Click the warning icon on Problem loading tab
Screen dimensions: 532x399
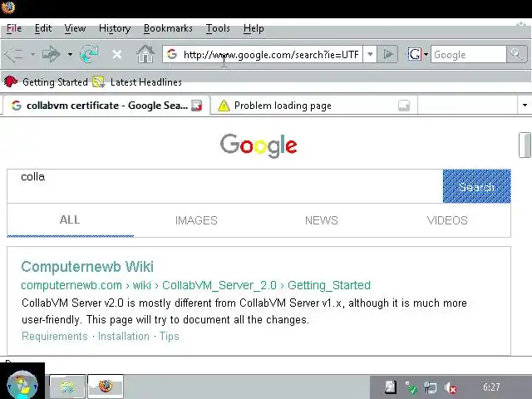(x=224, y=106)
